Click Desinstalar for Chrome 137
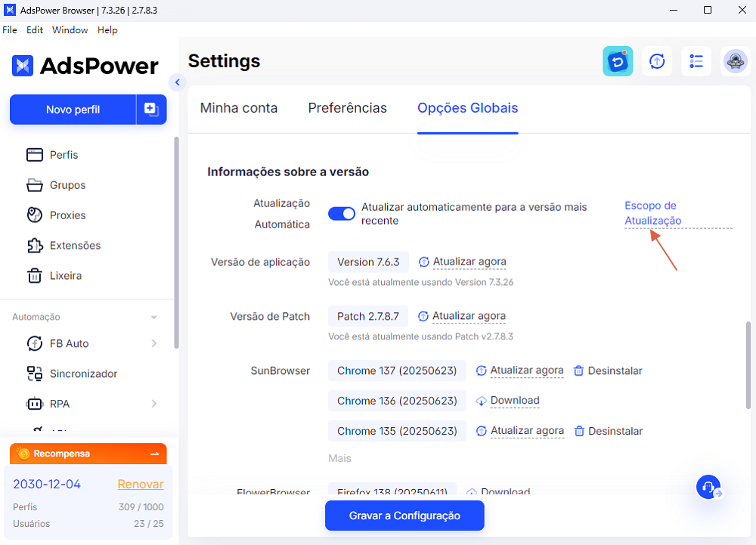756x545 pixels. [x=615, y=370]
